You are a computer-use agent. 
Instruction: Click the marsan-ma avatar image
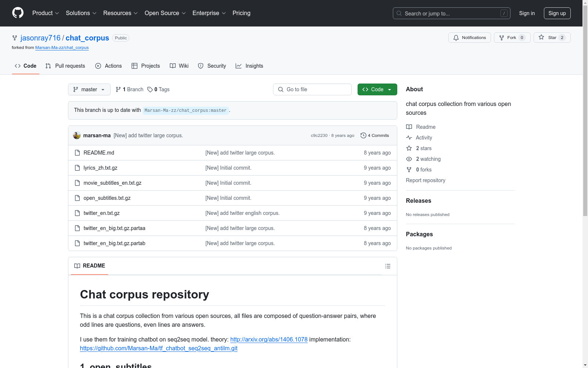(x=77, y=135)
